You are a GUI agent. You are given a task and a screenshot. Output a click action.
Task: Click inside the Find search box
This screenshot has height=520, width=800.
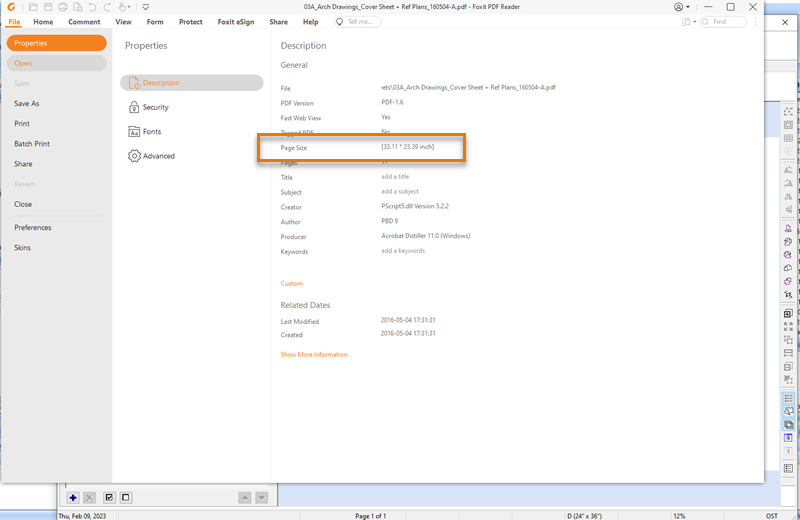pyautogui.click(x=723, y=22)
